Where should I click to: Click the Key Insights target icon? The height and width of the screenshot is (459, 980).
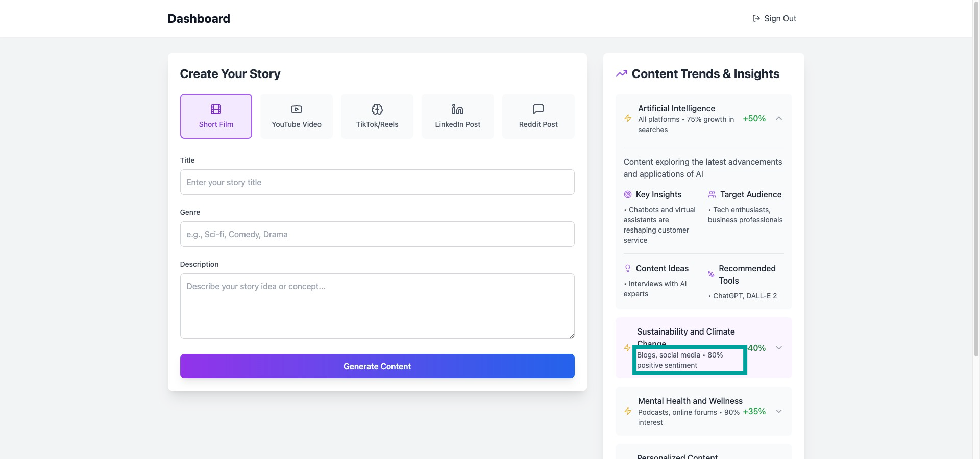628,194
